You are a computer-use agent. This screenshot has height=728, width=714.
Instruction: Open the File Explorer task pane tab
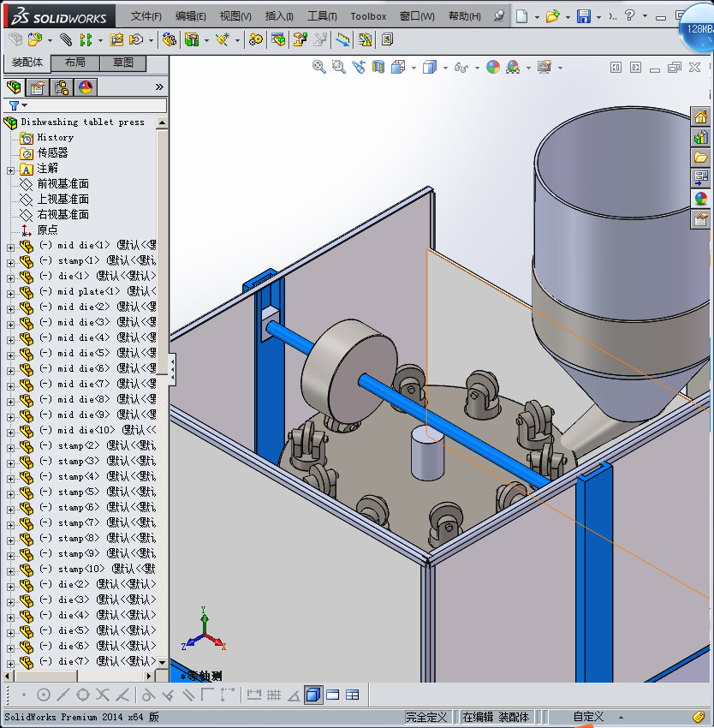(x=701, y=158)
